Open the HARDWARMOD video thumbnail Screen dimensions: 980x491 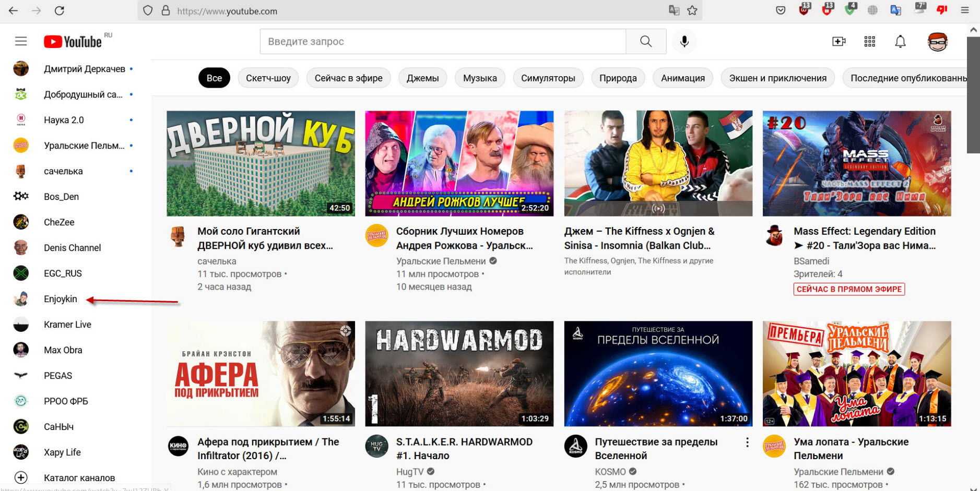pyautogui.click(x=459, y=374)
